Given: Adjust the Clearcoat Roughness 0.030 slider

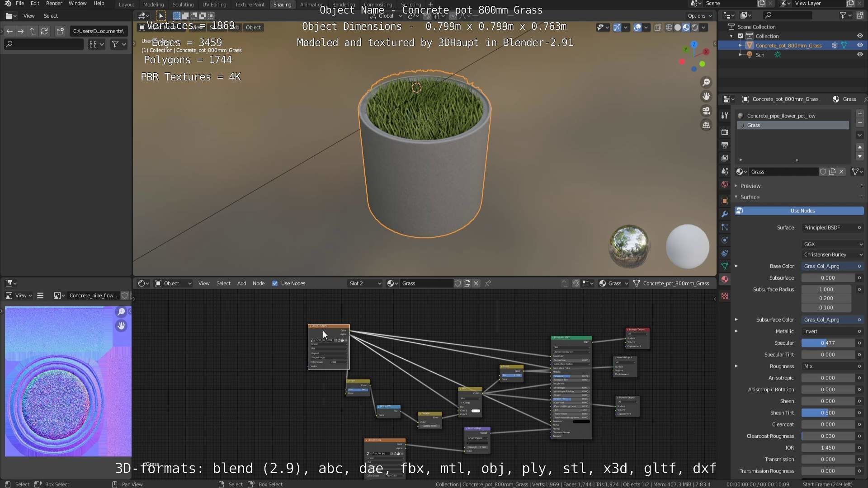Looking at the screenshot, I should (x=828, y=436).
